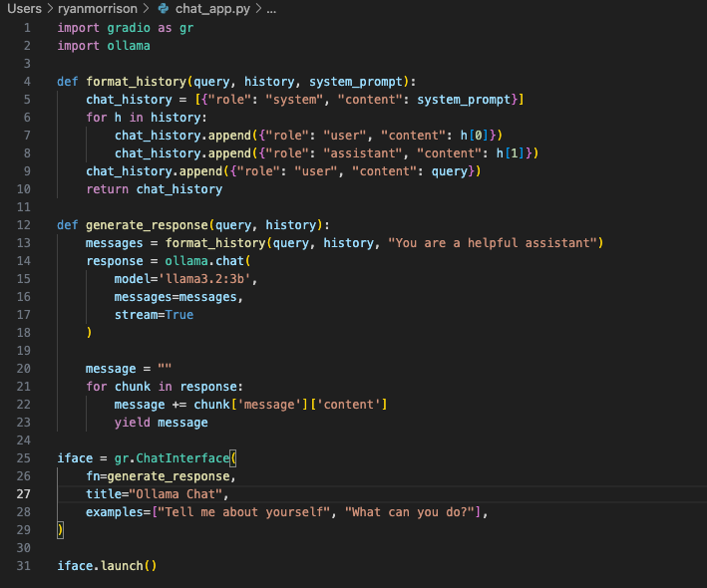Click line number 12 in gutter
Screen dimensions: 707x588
[x=24, y=225]
